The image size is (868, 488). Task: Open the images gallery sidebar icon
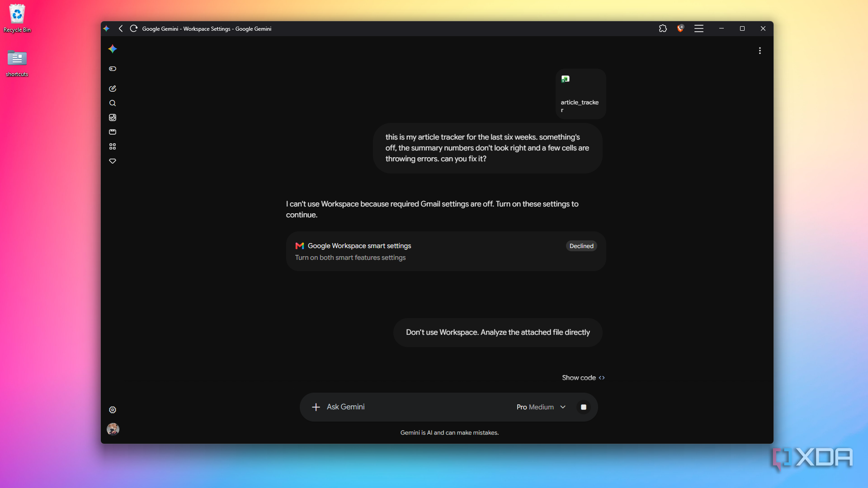coord(113,117)
